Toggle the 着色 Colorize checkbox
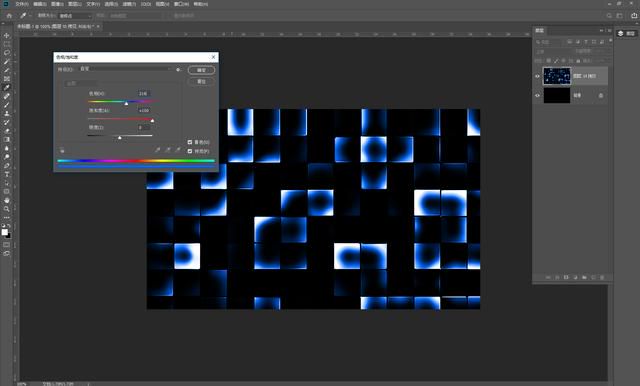 pos(190,142)
